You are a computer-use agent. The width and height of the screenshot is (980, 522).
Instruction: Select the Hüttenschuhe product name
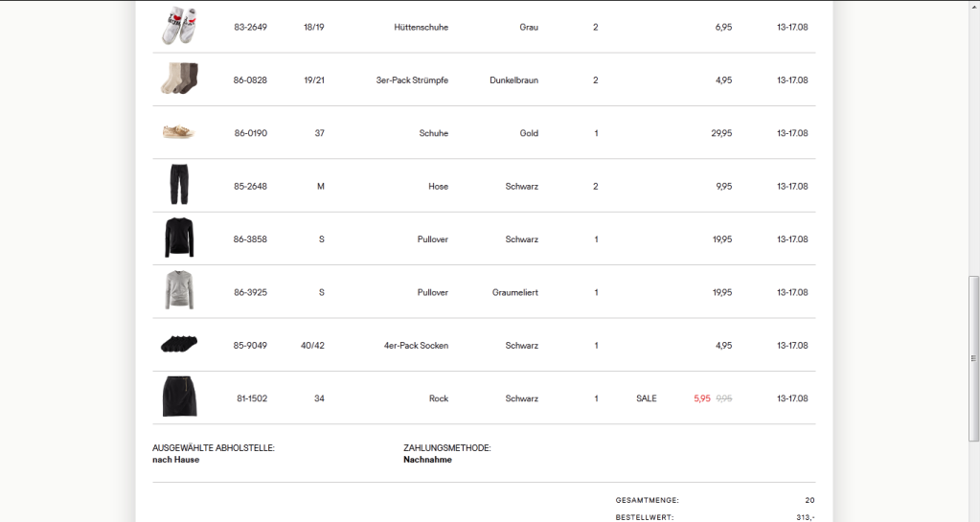pyautogui.click(x=421, y=27)
